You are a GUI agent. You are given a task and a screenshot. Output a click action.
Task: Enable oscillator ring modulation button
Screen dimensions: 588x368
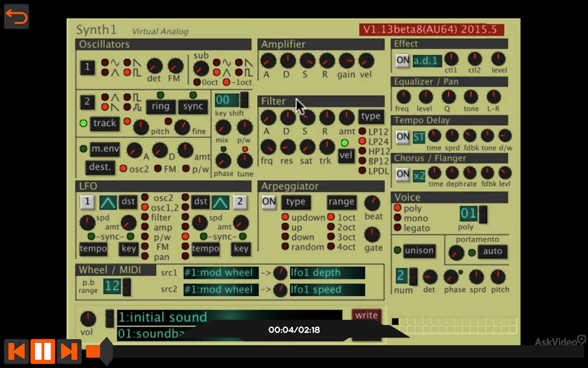point(160,106)
